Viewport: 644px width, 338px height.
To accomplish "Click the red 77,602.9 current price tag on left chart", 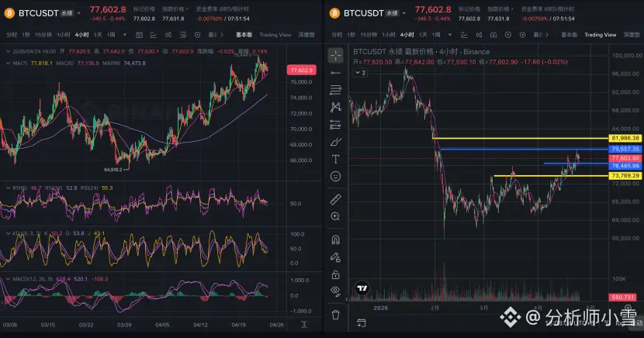I will pyautogui.click(x=302, y=70).
